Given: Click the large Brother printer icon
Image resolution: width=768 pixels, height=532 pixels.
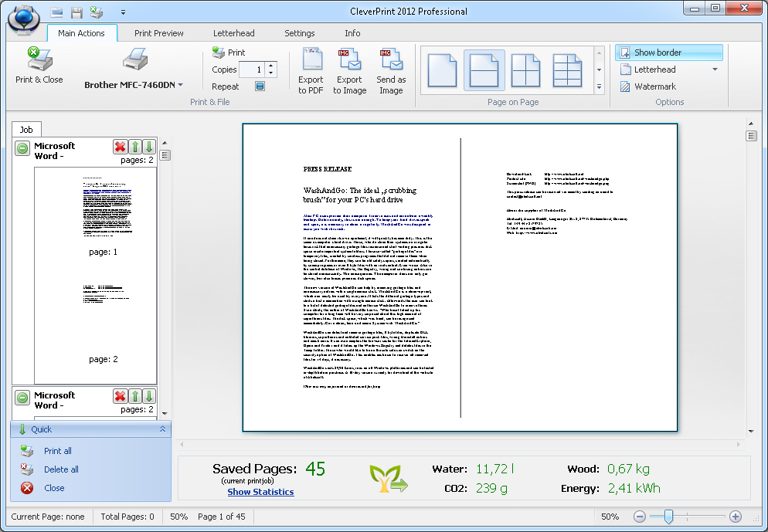Looking at the screenshot, I should click(x=134, y=60).
